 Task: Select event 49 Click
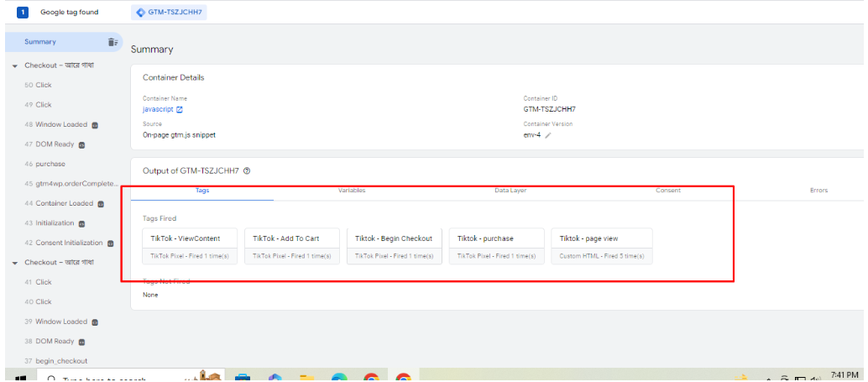pyautogui.click(x=39, y=105)
